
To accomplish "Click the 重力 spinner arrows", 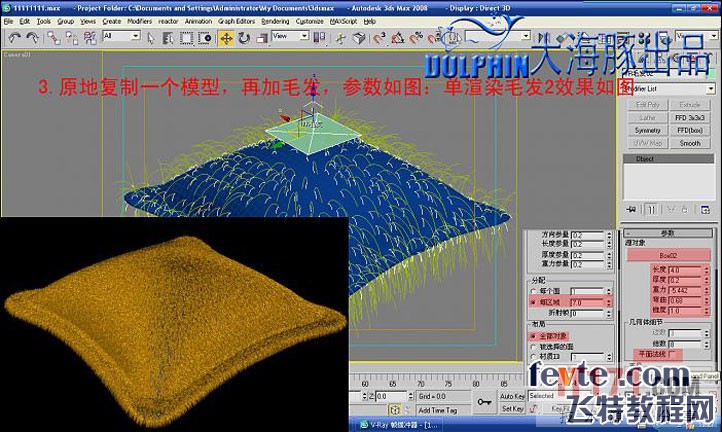I will point(707,290).
